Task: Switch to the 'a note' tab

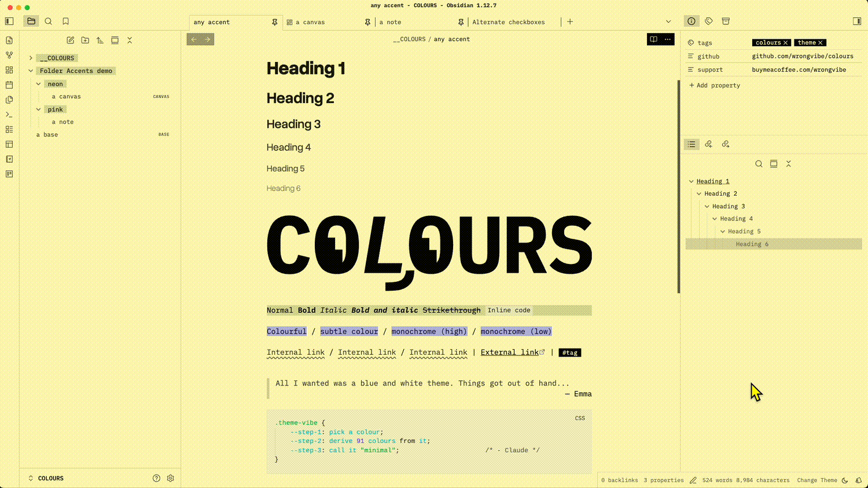Action: coord(390,22)
